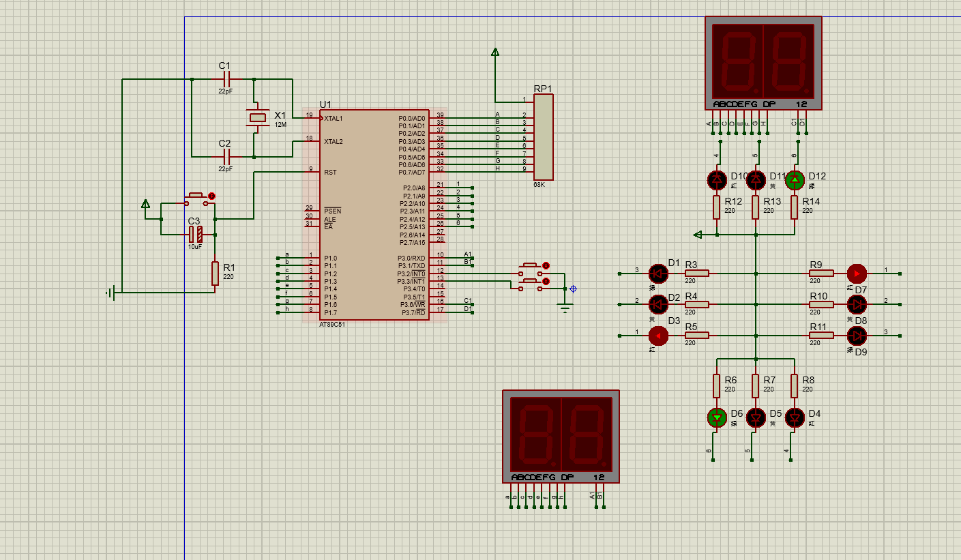This screenshot has height=560, width=961.
Task: Select LED D4 symbol
Action: [x=795, y=417]
